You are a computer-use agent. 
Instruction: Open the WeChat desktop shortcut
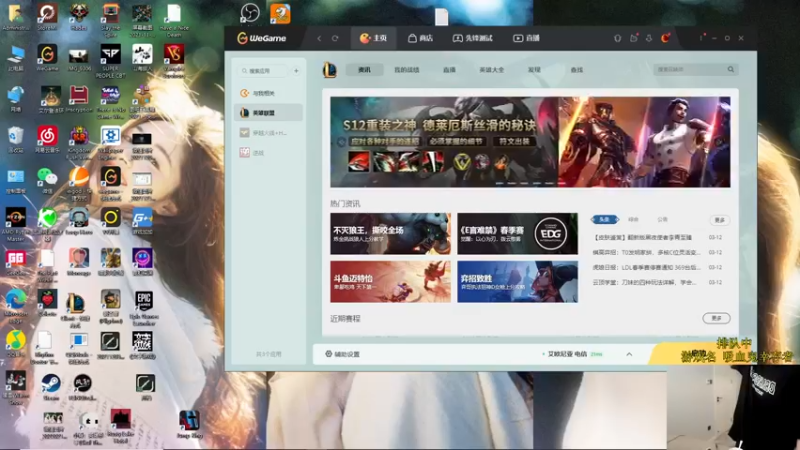click(x=47, y=181)
